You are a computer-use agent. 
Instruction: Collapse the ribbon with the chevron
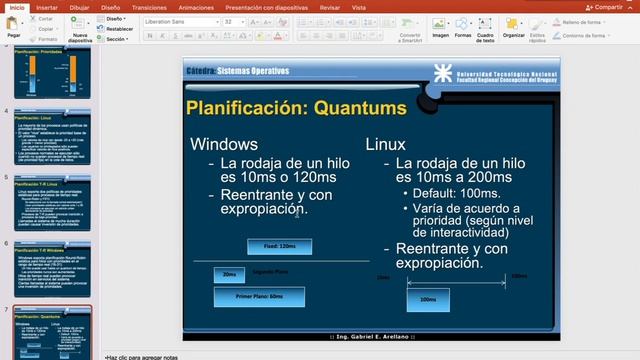coord(631,8)
